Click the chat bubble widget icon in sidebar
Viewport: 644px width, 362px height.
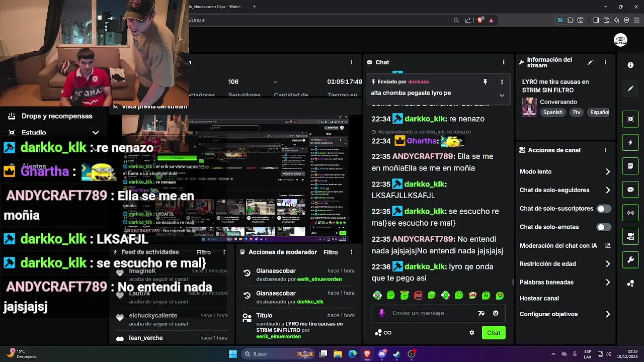pyautogui.click(x=630, y=190)
